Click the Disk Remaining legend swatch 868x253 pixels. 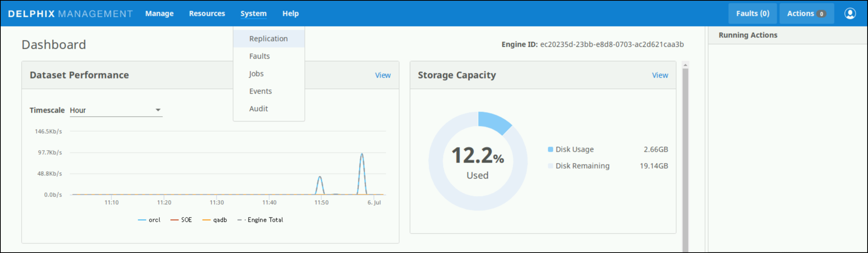pos(550,166)
